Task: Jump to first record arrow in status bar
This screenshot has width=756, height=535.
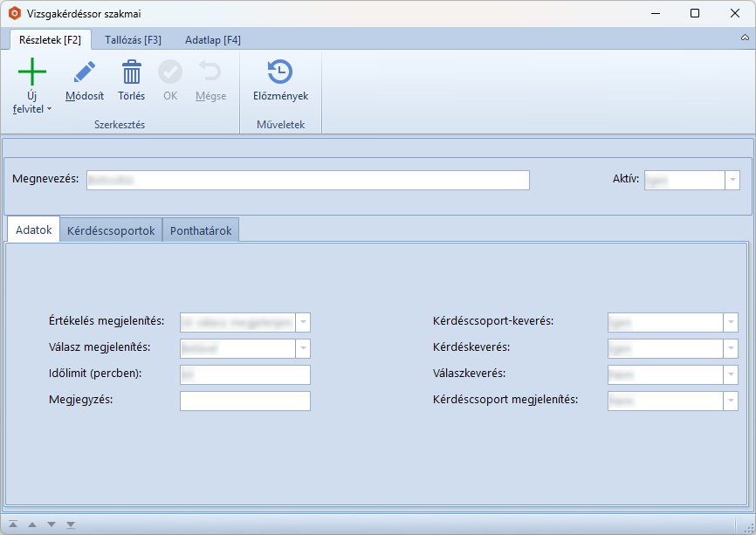Action: 13,525
